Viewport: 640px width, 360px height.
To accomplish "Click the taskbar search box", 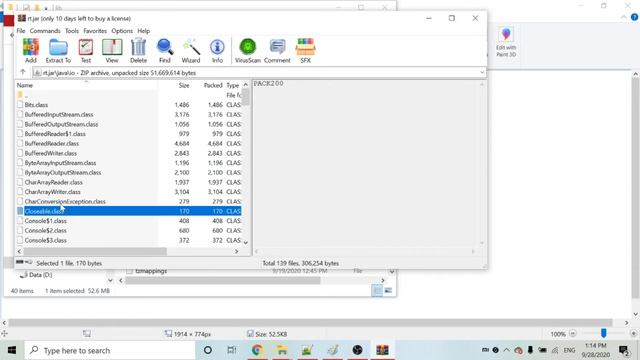I will (x=110, y=350).
